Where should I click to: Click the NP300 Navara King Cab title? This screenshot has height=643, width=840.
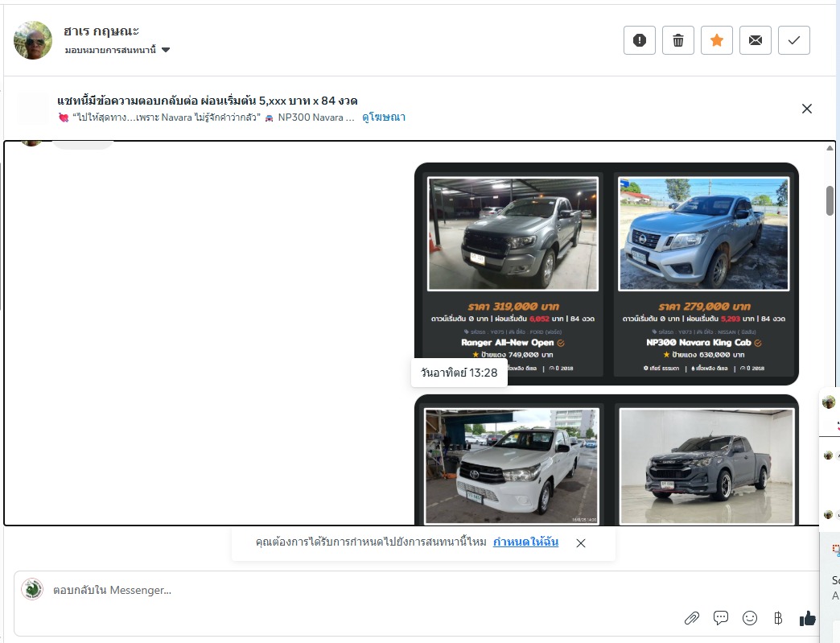[698, 342]
